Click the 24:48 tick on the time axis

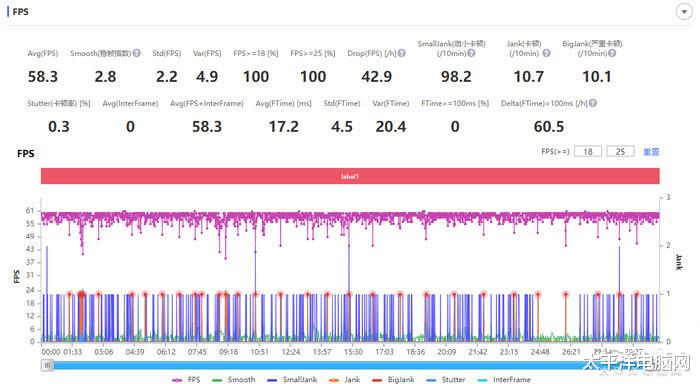[540, 352]
